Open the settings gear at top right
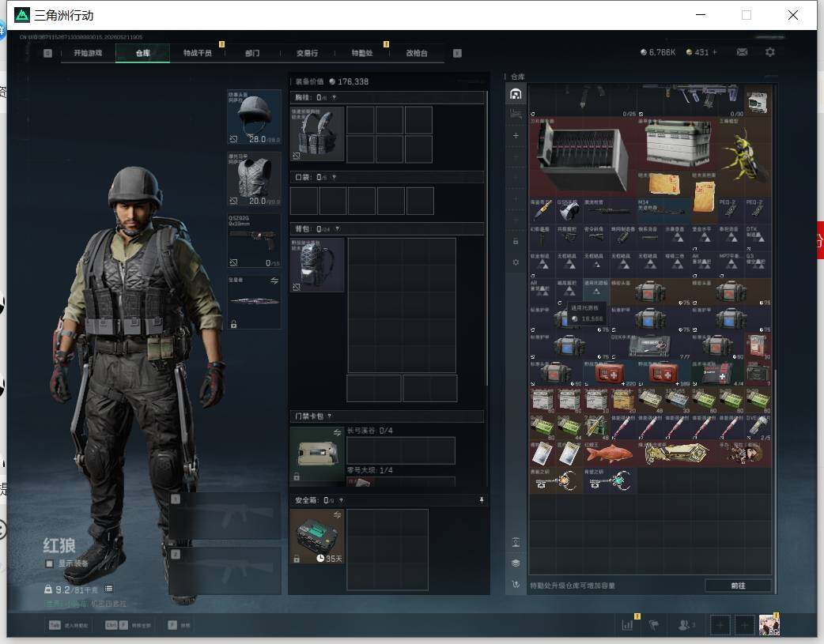The image size is (824, 644). (x=770, y=52)
